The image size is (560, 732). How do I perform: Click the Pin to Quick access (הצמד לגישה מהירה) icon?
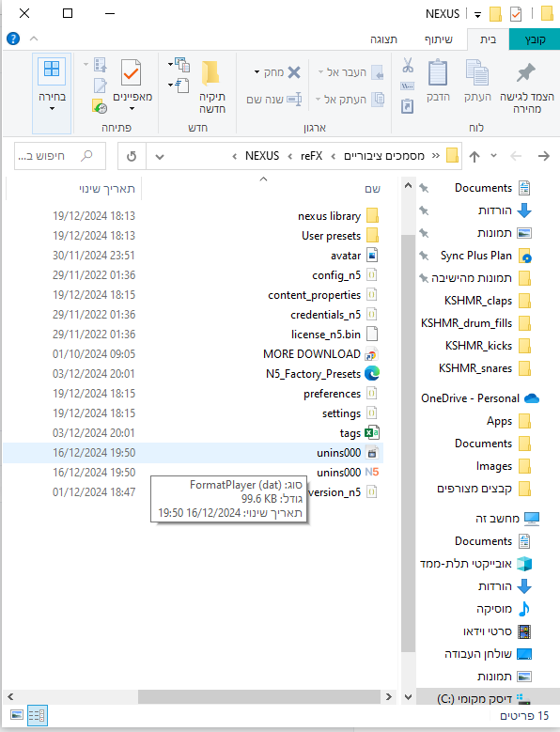[x=526, y=73]
